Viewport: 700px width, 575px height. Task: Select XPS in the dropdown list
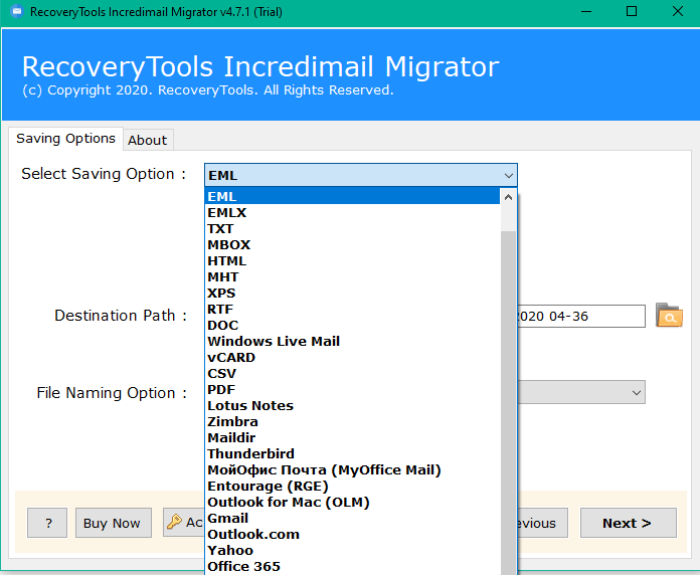click(352, 293)
